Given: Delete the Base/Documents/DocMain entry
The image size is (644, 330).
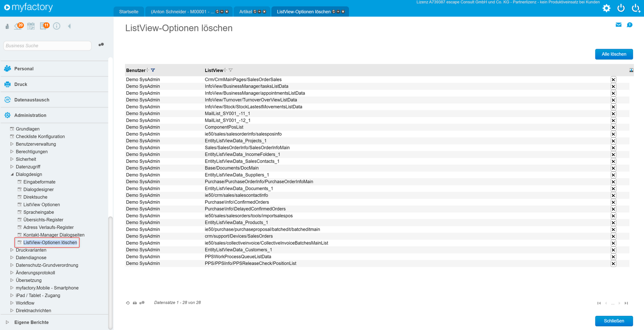Looking at the screenshot, I should [613, 168].
